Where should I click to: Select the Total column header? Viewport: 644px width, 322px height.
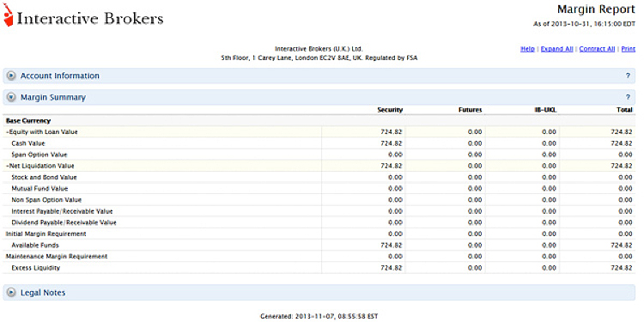pos(625,110)
